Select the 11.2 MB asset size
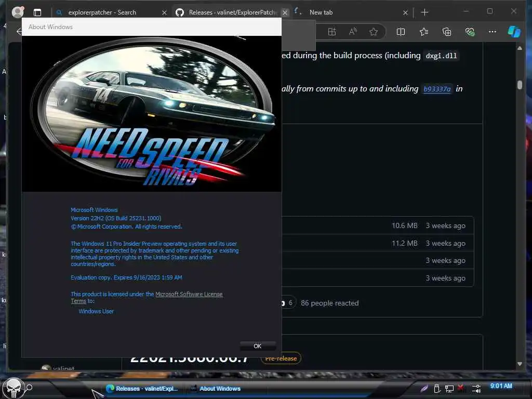This screenshot has height=399, width=532. click(x=404, y=243)
